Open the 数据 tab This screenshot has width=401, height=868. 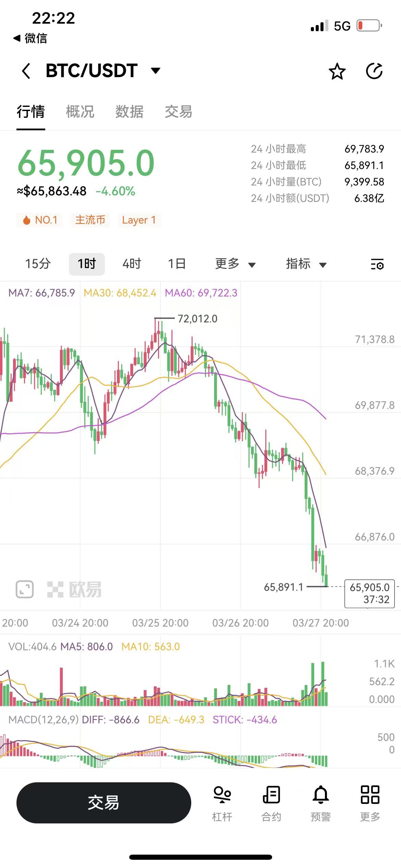(x=129, y=112)
